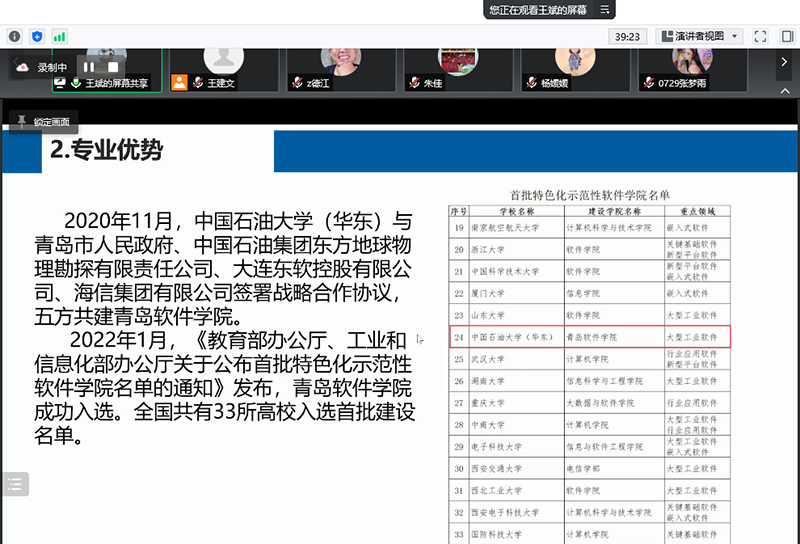Open the presenter view dropdown
800x544 pixels.
point(700,36)
